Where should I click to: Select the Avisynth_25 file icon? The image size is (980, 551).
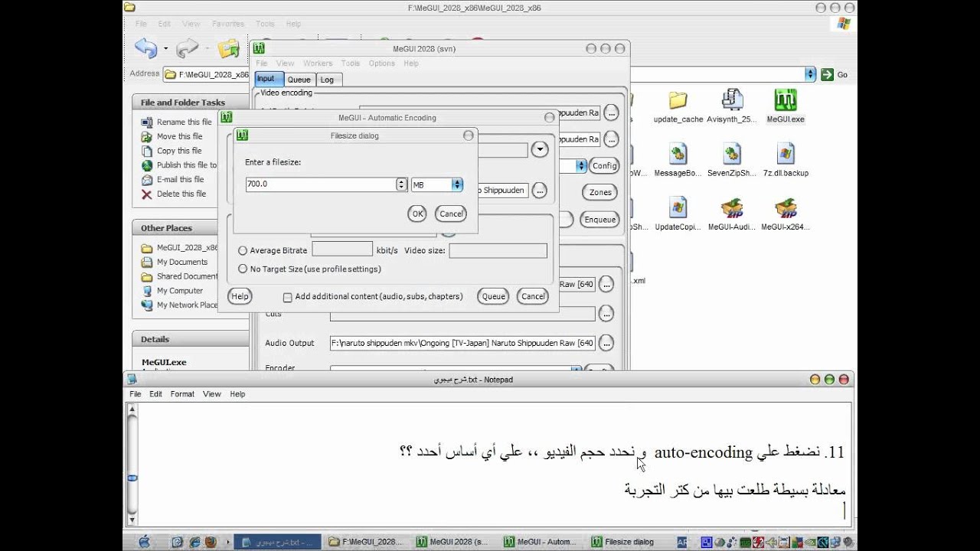(732, 100)
